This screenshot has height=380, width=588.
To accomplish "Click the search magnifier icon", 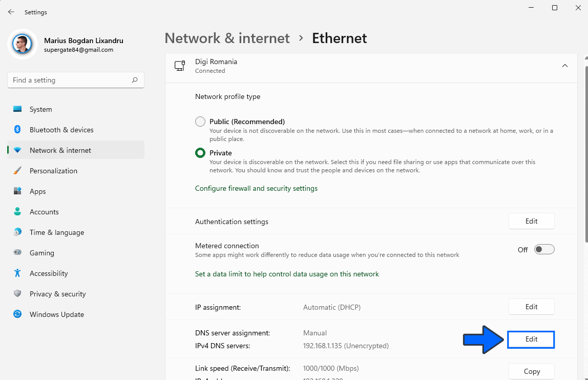I will [135, 80].
